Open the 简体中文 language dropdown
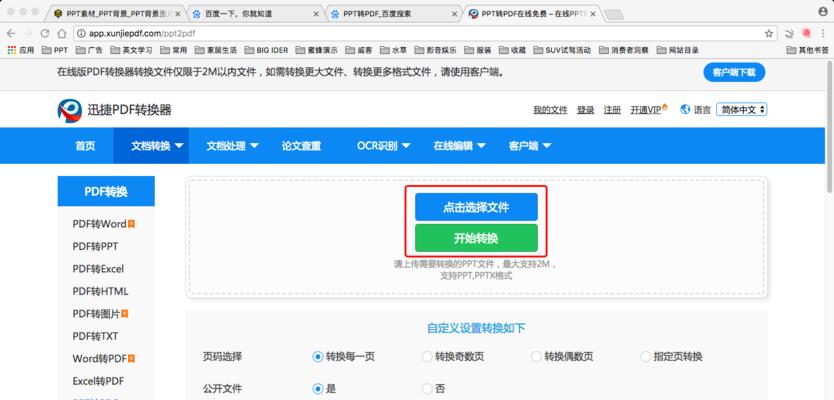This screenshot has height=400, width=834. [741, 110]
